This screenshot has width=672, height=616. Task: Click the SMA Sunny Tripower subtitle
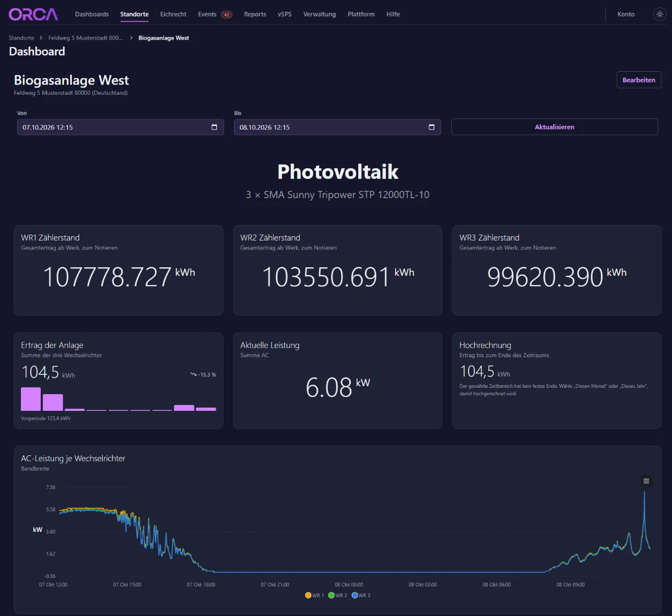click(337, 194)
